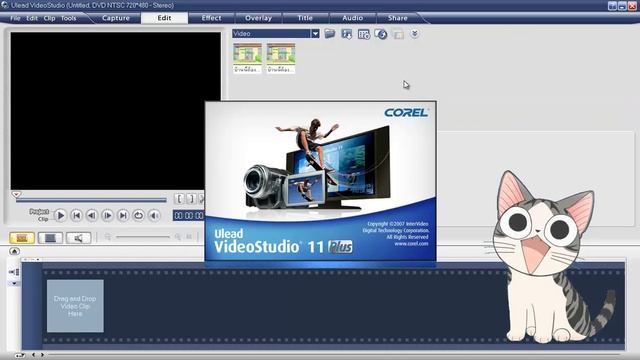Click the Export to library icon

(347, 34)
